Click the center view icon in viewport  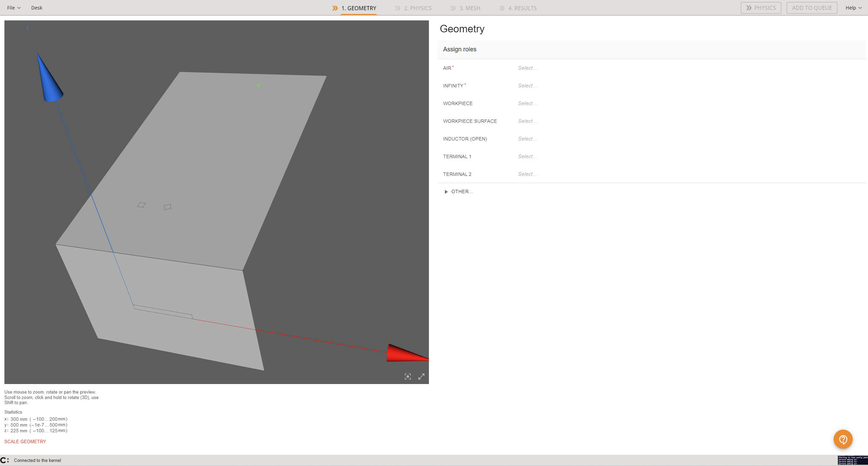[x=407, y=377]
